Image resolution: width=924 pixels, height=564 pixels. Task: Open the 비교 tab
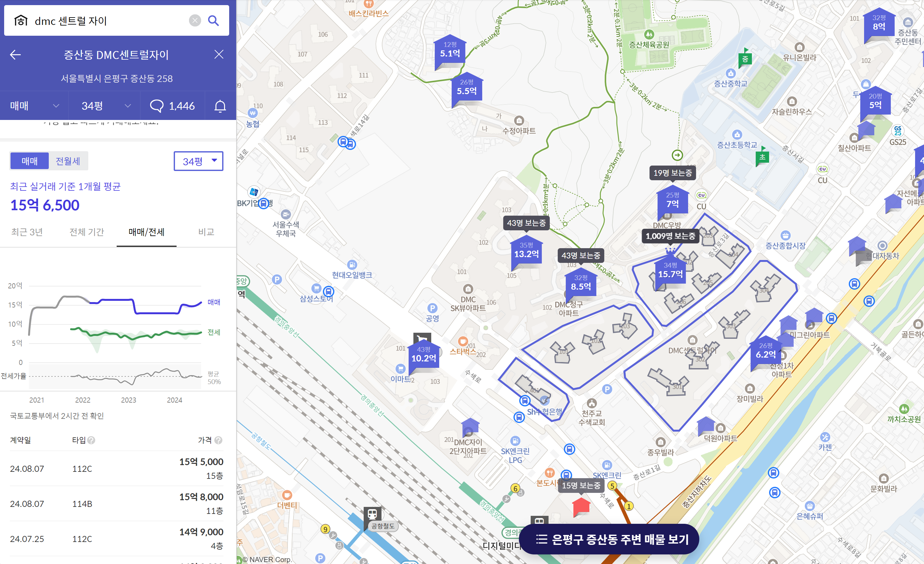pos(206,232)
